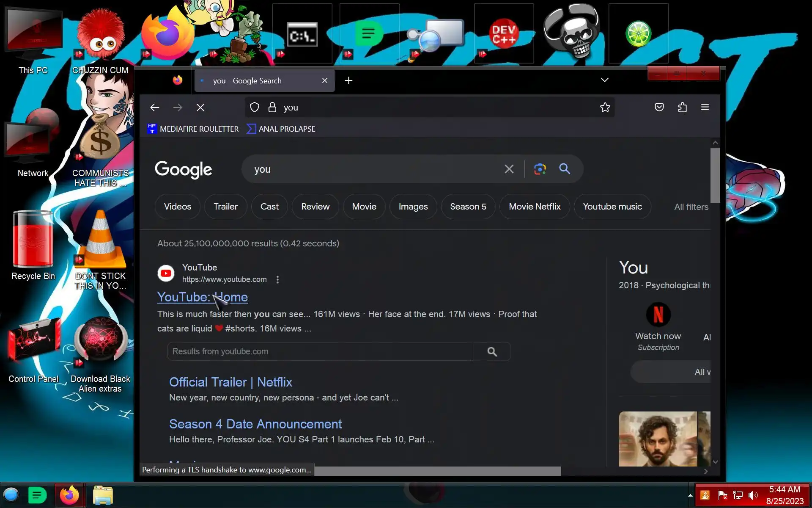Click Google search by image camera icon

(540, 169)
